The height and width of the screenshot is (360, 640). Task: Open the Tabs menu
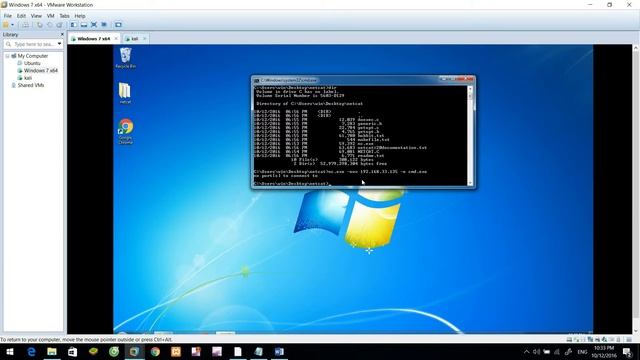pyautogui.click(x=64, y=16)
